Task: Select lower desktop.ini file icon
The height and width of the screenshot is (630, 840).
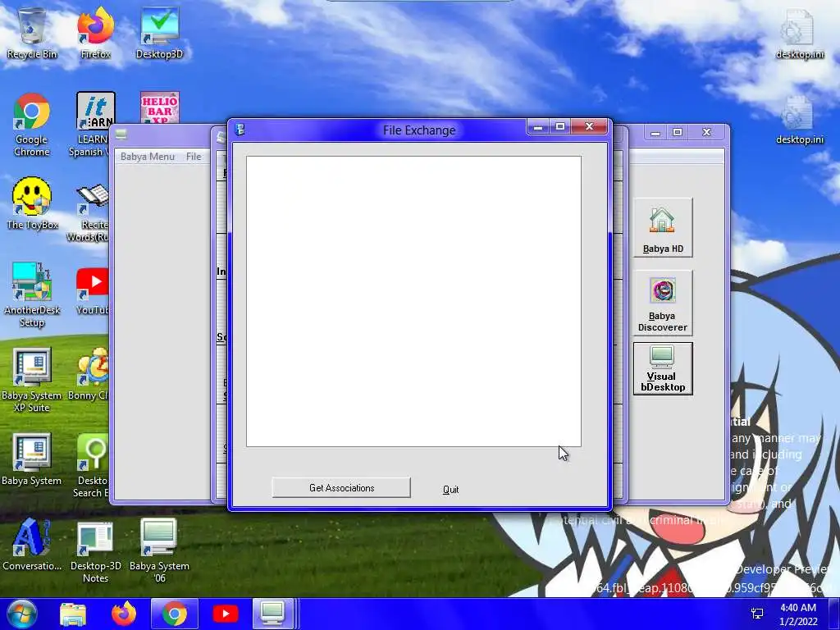Action: point(800,119)
